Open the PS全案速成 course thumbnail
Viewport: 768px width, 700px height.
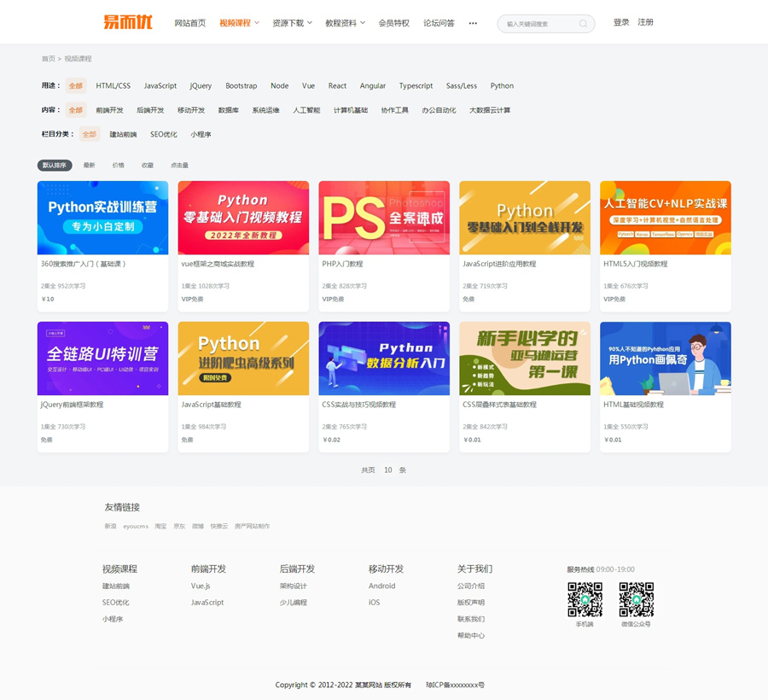click(x=384, y=218)
